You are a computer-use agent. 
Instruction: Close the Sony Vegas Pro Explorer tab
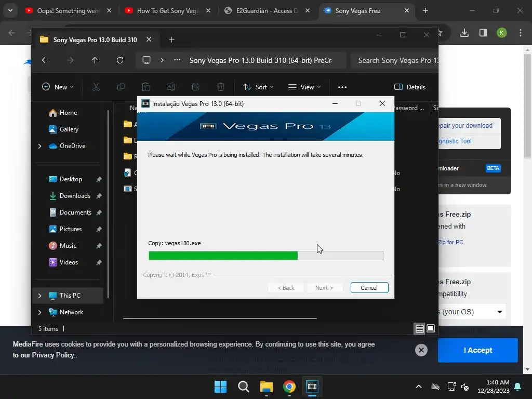point(149,39)
